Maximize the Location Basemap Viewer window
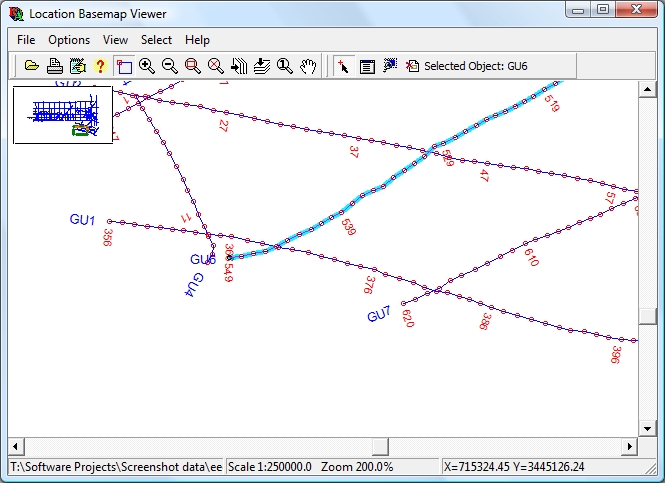 pyautogui.click(x=603, y=10)
